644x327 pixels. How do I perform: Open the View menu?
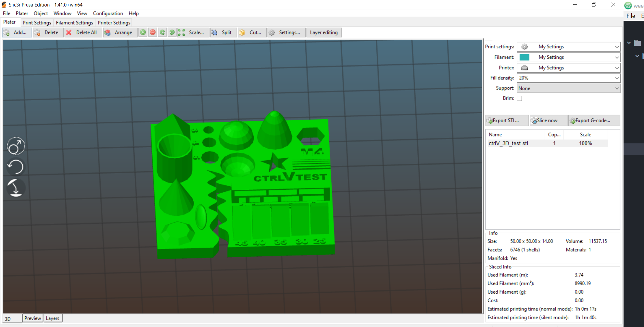(x=82, y=13)
